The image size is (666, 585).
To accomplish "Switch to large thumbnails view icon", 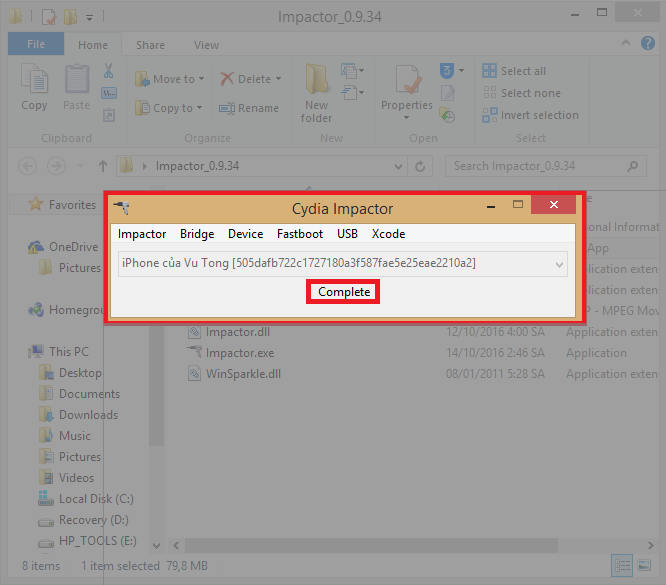I will pos(644,565).
